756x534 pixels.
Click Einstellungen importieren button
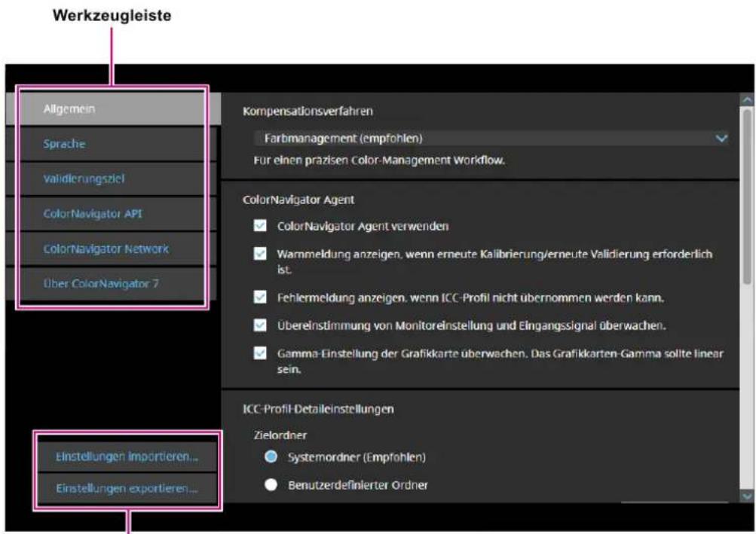click(x=127, y=456)
